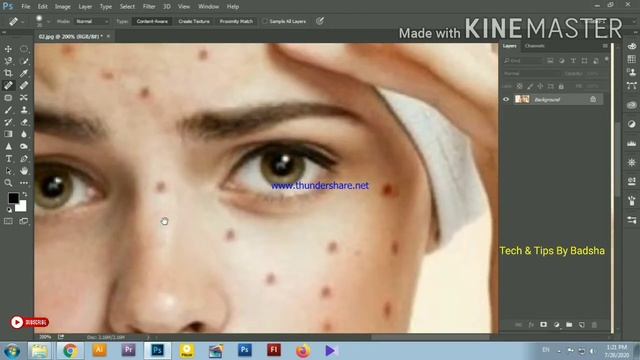640x360 pixels.
Task: Open the Mode Normal dropdown
Action: (x=92, y=21)
